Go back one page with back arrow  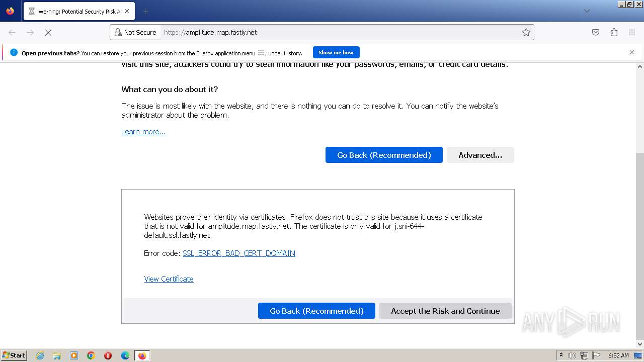[12, 32]
